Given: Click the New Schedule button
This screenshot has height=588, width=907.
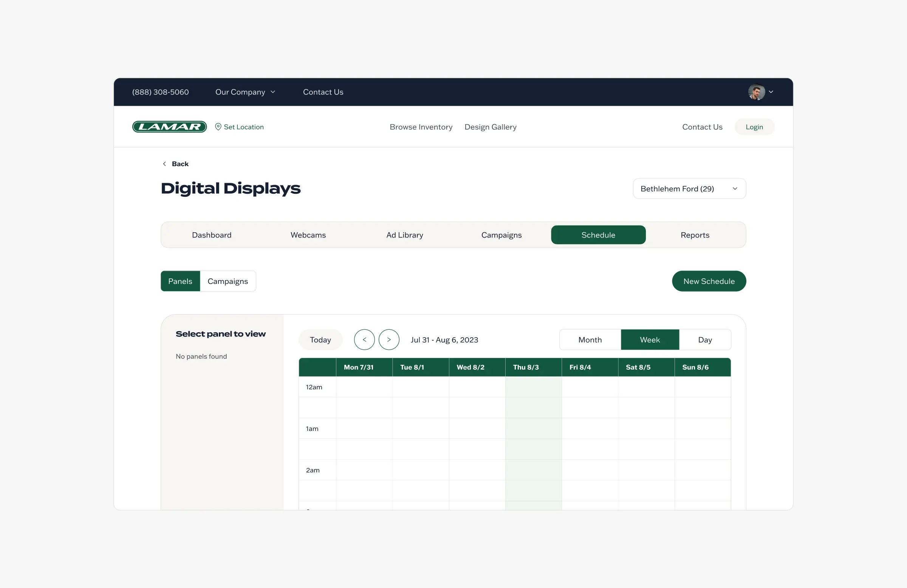Looking at the screenshot, I should pos(709,281).
